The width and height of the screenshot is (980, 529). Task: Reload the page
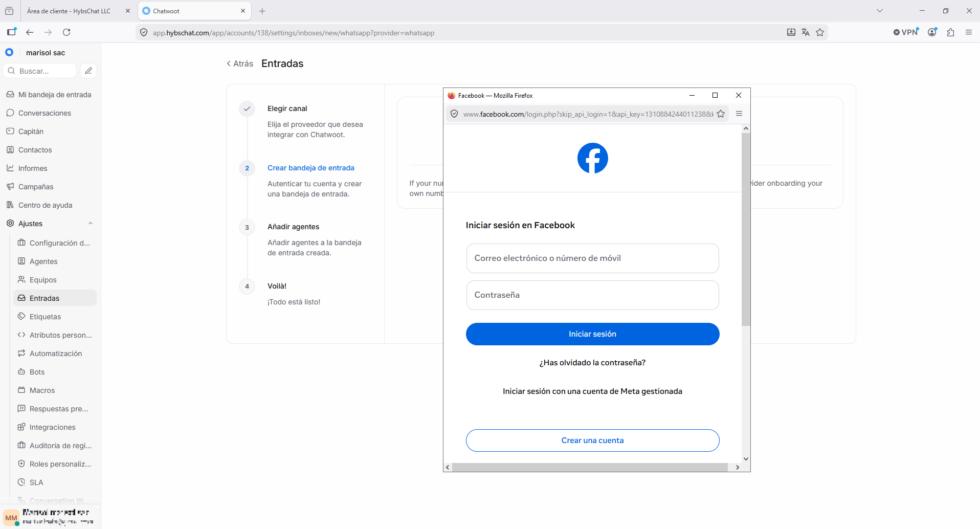pos(66,32)
